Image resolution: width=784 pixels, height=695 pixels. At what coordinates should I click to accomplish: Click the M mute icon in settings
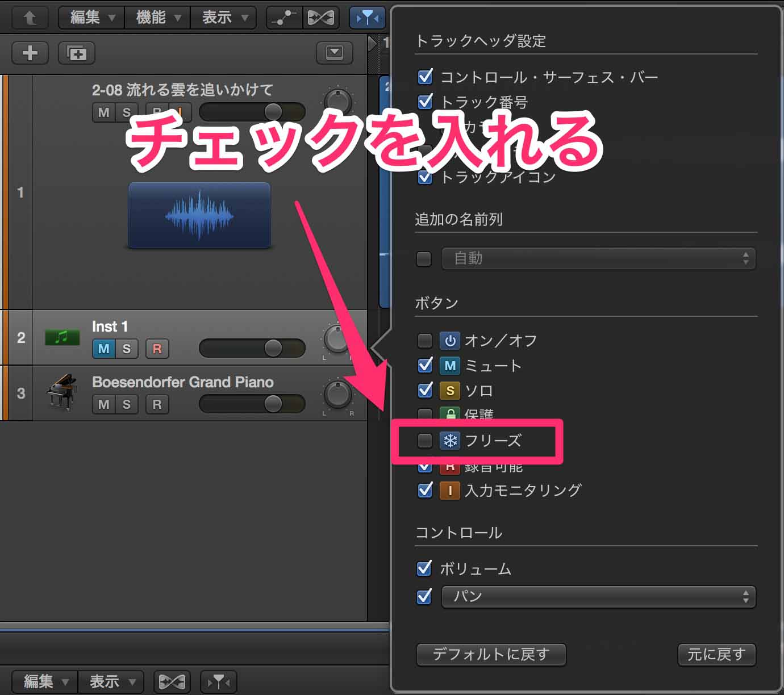click(450, 366)
